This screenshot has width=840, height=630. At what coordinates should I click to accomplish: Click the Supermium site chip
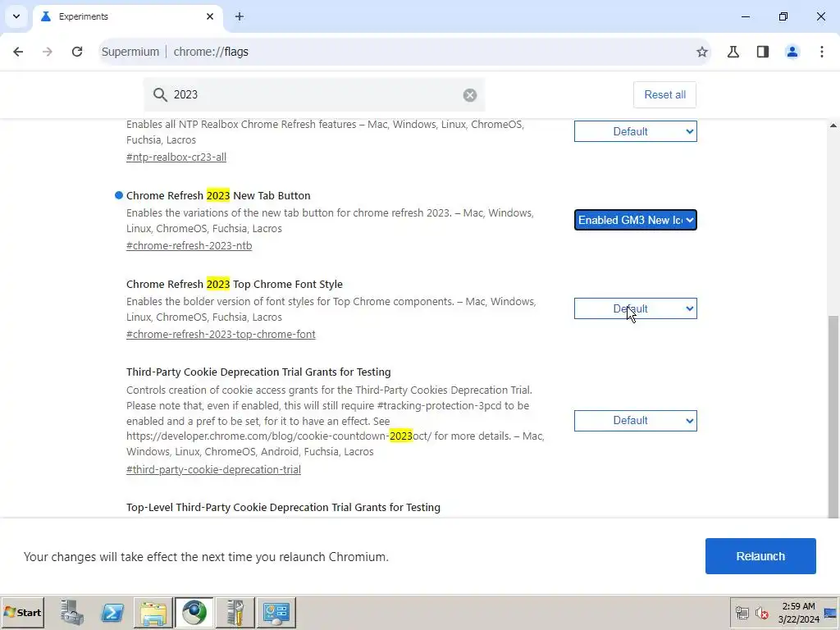[x=130, y=52]
